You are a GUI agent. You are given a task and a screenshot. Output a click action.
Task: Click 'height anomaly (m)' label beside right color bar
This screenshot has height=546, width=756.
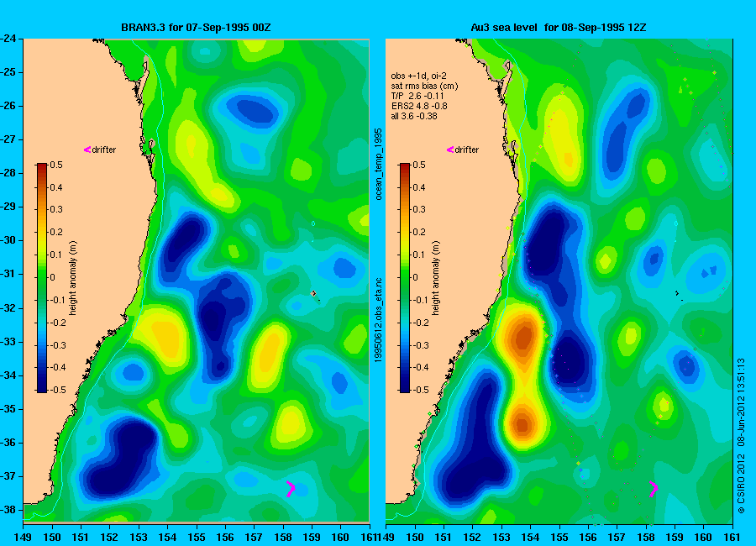(x=435, y=278)
